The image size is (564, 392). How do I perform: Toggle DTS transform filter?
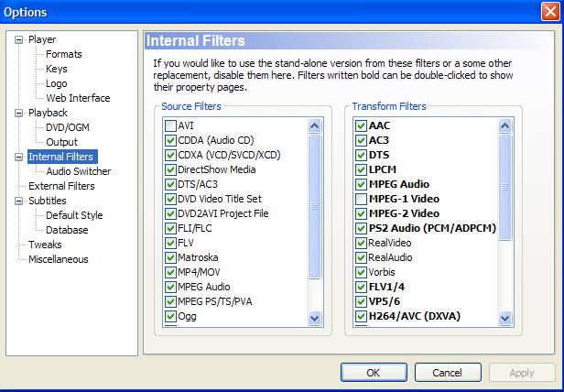pos(361,155)
